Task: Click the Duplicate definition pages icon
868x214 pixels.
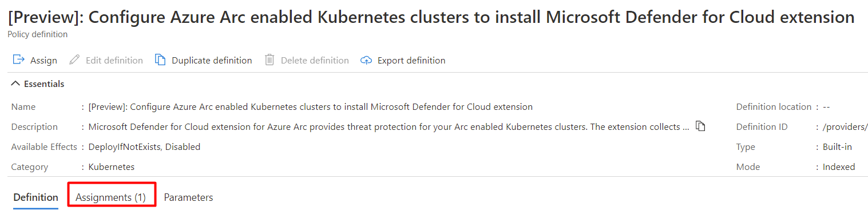Action: [x=160, y=60]
